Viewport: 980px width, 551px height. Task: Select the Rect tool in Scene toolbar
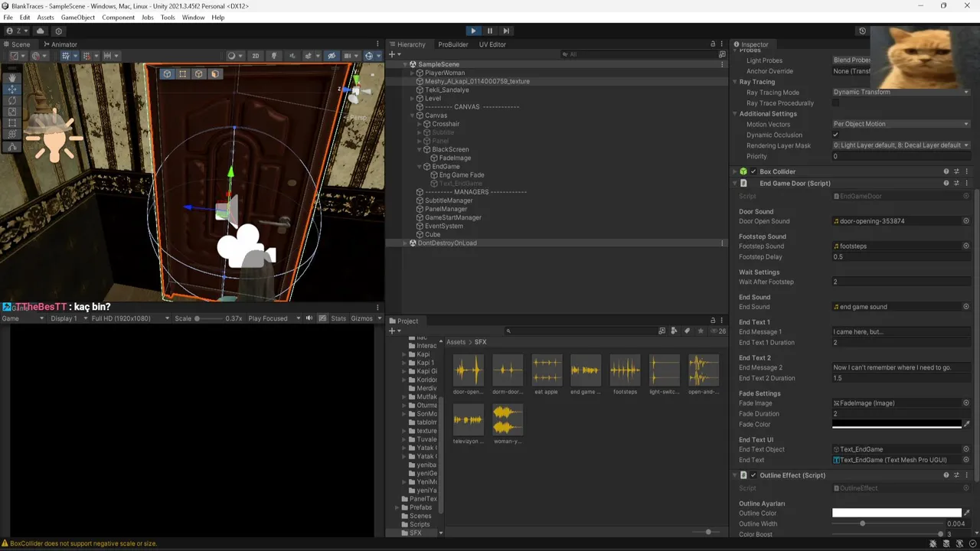pos(12,123)
